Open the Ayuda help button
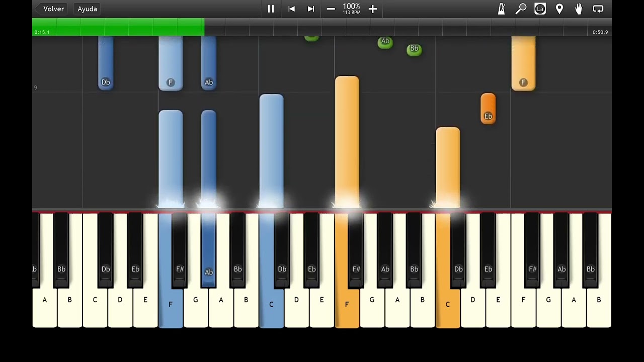 click(x=87, y=9)
